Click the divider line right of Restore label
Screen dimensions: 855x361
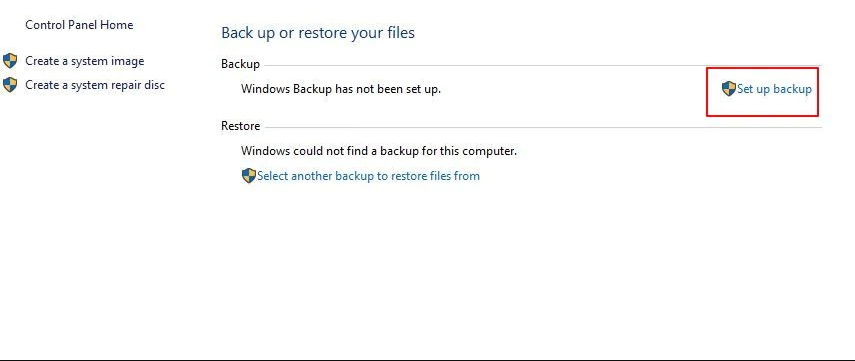tap(544, 128)
